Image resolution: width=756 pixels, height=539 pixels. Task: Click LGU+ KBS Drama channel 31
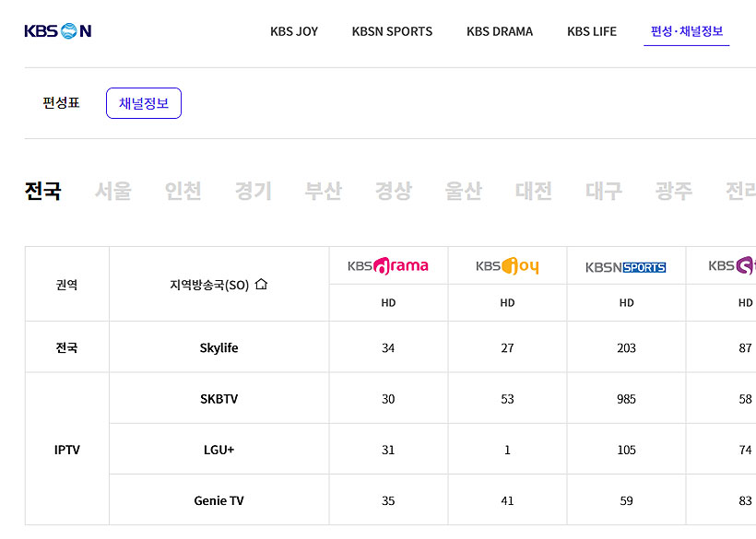click(388, 450)
